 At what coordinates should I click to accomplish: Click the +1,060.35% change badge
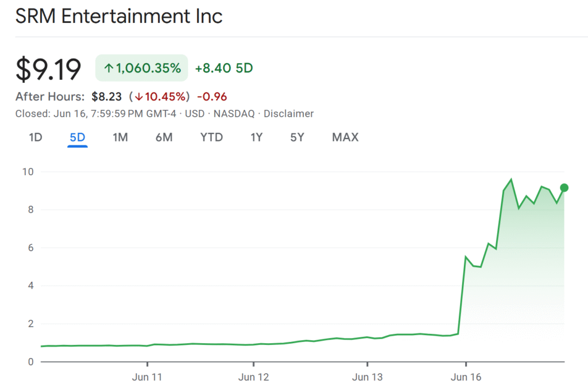click(x=142, y=68)
